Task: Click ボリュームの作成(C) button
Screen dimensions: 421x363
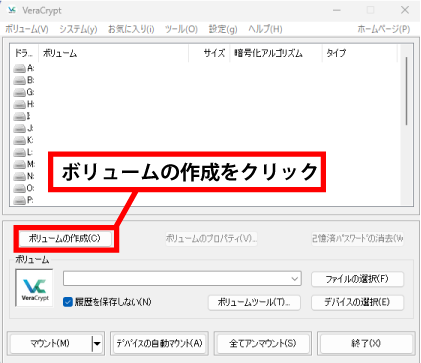Action: coord(65,238)
